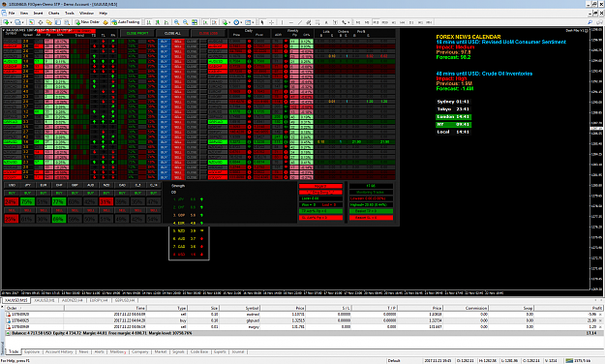Expand the New Chart dropdown arrow
The image size is (605, 364).
(x=12, y=22)
